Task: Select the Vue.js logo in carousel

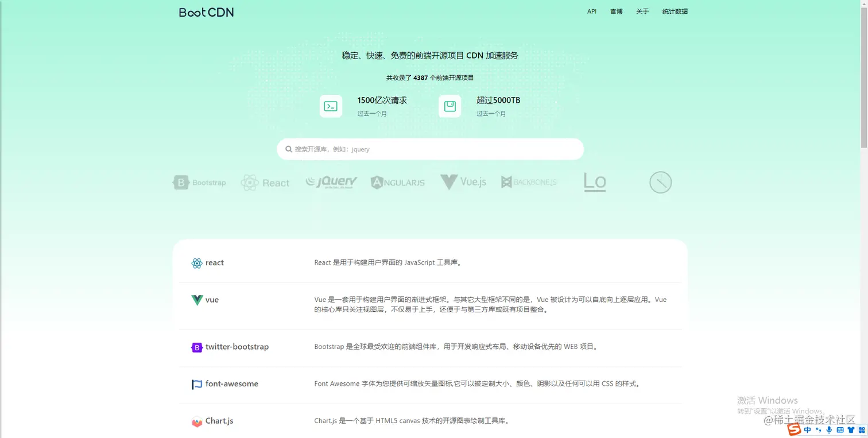Action: [x=463, y=182]
